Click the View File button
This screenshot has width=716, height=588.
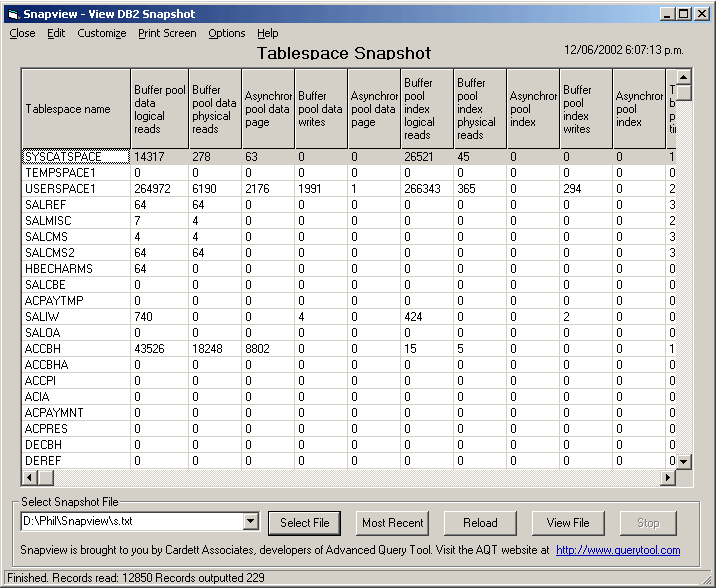click(568, 523)
